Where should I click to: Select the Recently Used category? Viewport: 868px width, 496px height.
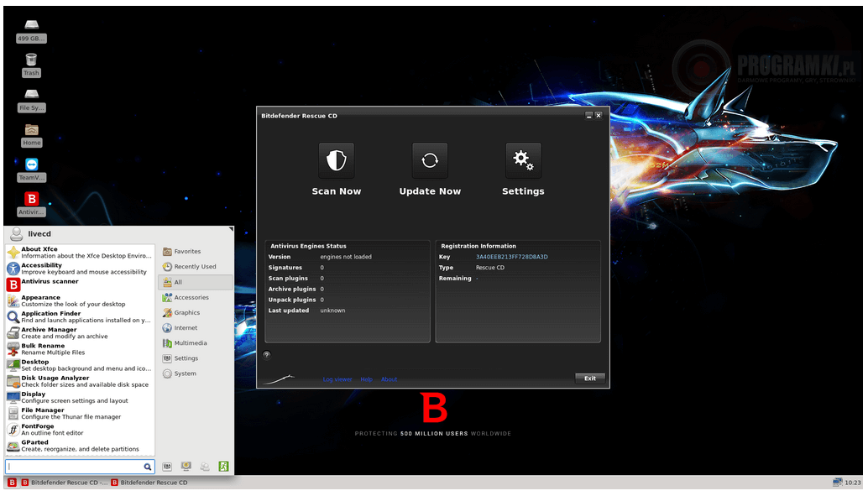pyautogui.click(x=196, y=267)
